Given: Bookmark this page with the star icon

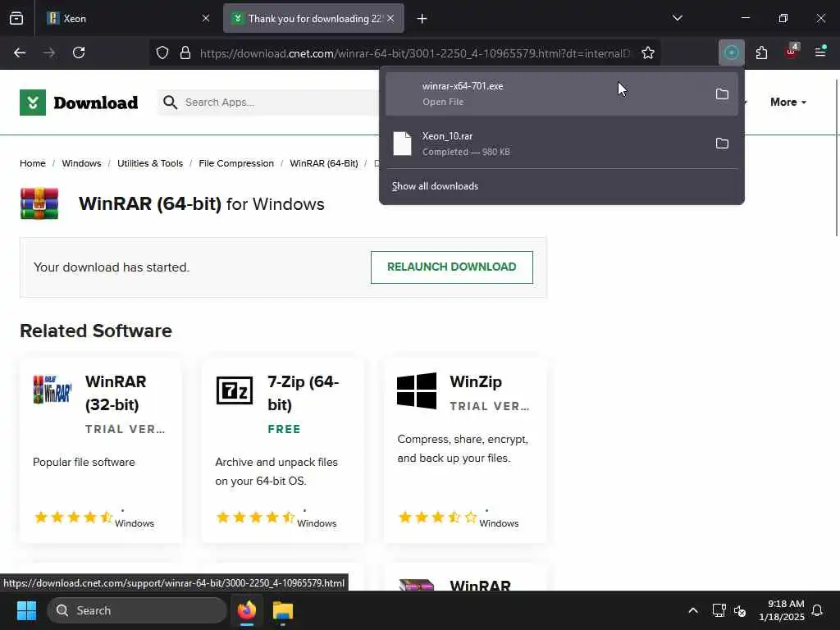Looking at the screenshot, I should (x=648, y=52).
